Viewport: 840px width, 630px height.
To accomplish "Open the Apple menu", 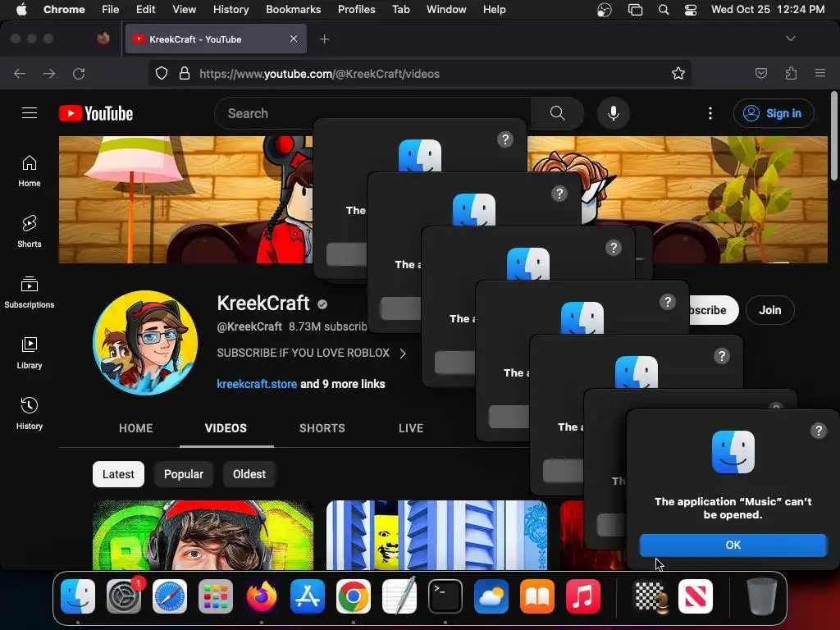I will click(21, 10).
